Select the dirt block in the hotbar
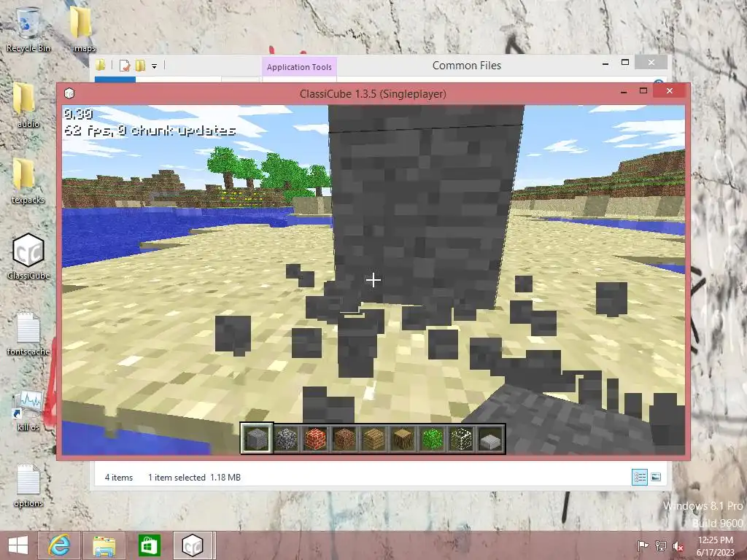The height and width of the screenshot is (560, 747). 344,438
